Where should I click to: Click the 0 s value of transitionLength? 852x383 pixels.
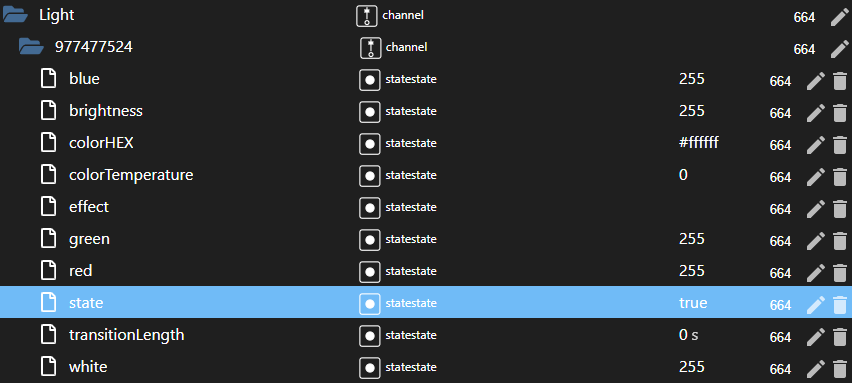pos(688,335)
